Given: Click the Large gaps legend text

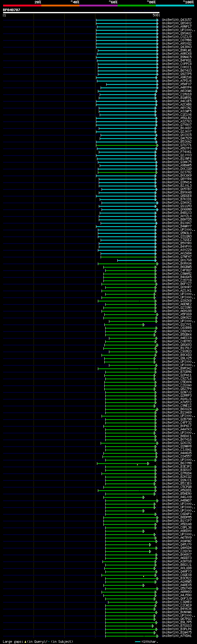Looking at the screenshot, I should click(38, 642).
